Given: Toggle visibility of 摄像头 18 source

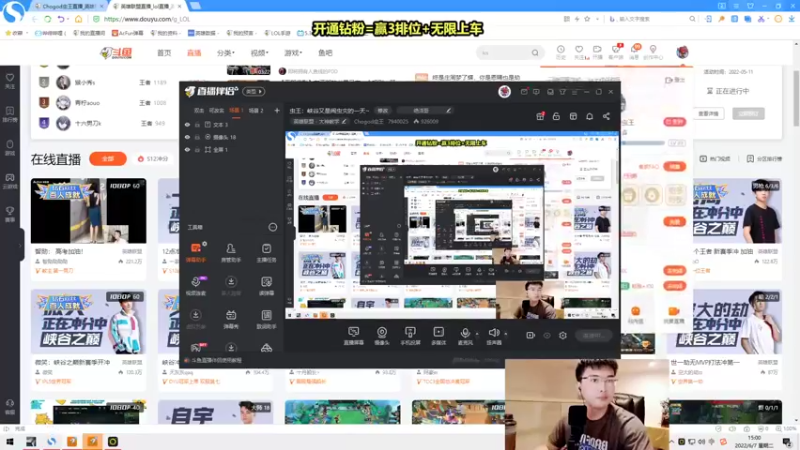Looking at the screenshot, I should (x=187, y=137).
